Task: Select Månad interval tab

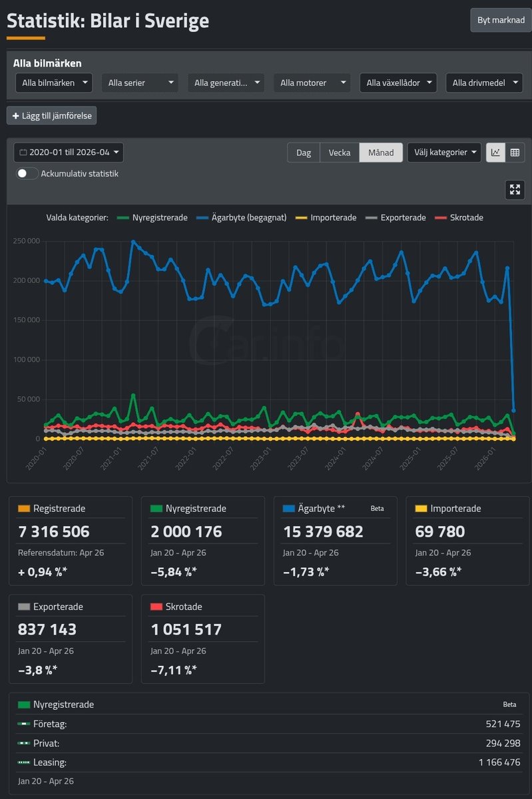Action: [x=381, y=152]
